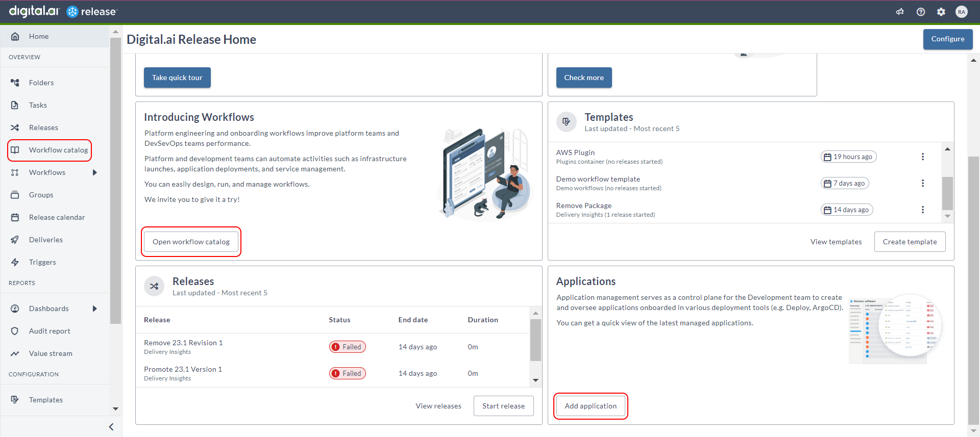Image resolution: width=980 pixels, height=437 pixels.
Task: Click the View releases link
Action: tap(438, 406)
